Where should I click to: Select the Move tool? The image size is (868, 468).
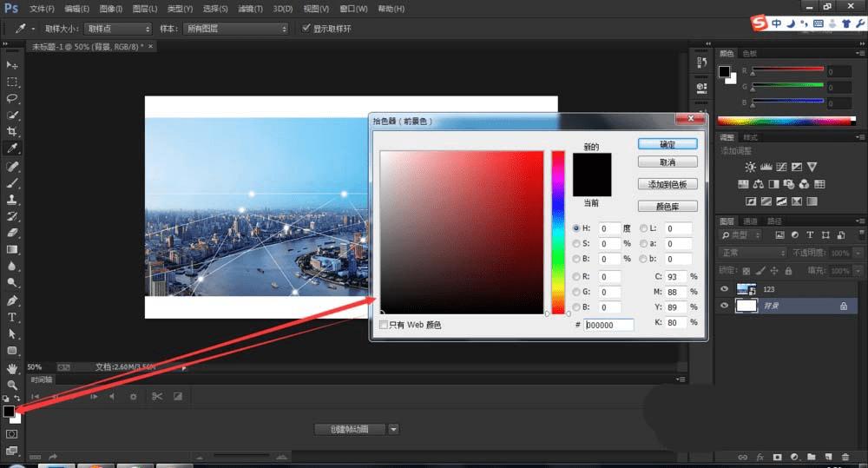point(11,65)
